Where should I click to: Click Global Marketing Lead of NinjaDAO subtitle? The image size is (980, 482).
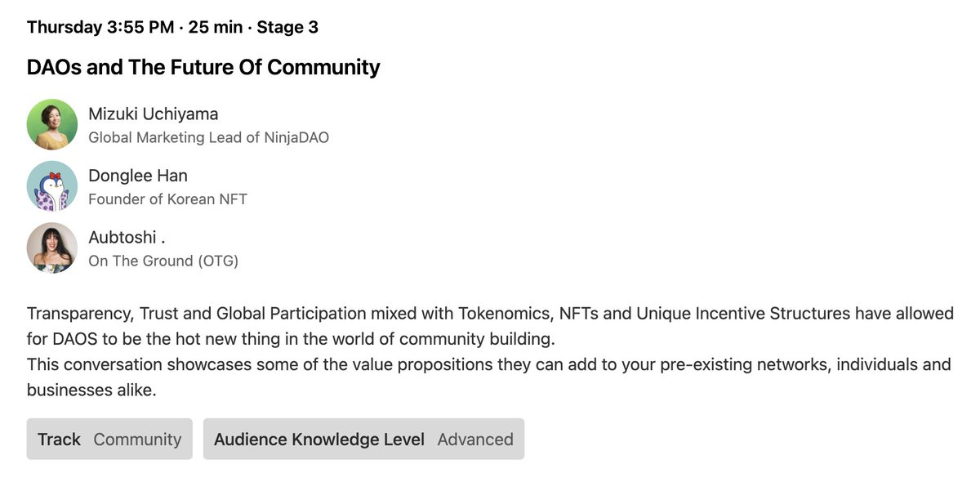coord(208,137)
